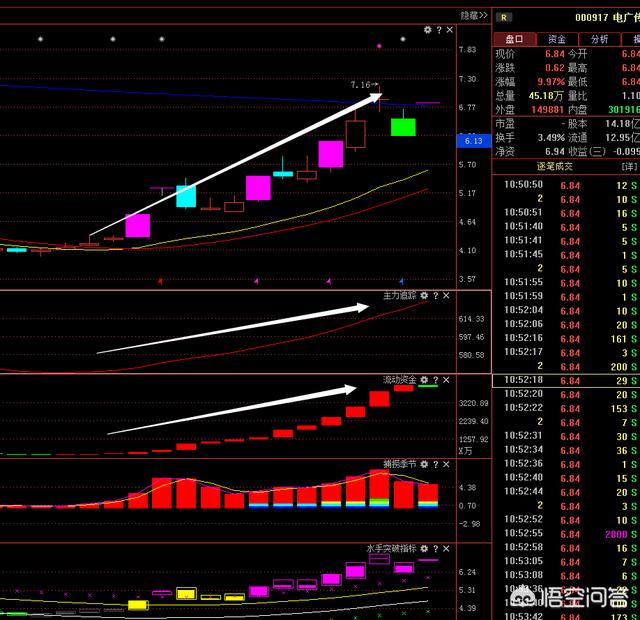Close the 捕捞季节 indicator panel
640x620 pixels.
(x=447, y=465)
